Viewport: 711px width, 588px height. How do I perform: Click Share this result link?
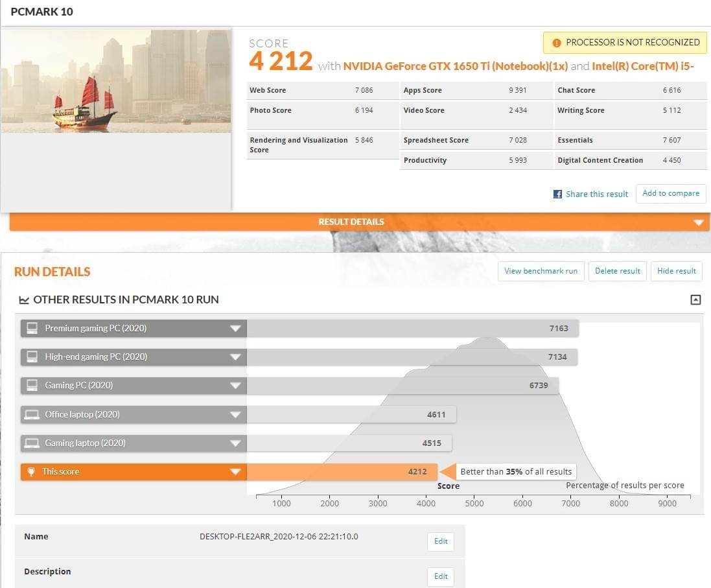(x=597, y=194)
